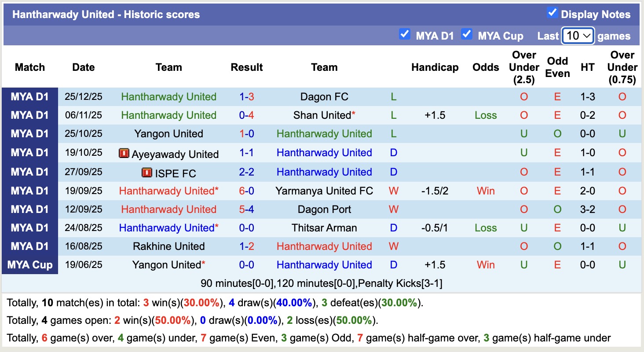Open the Dagon Port team page
Viewport: 644px width, 352px height.
coord(324,209)
